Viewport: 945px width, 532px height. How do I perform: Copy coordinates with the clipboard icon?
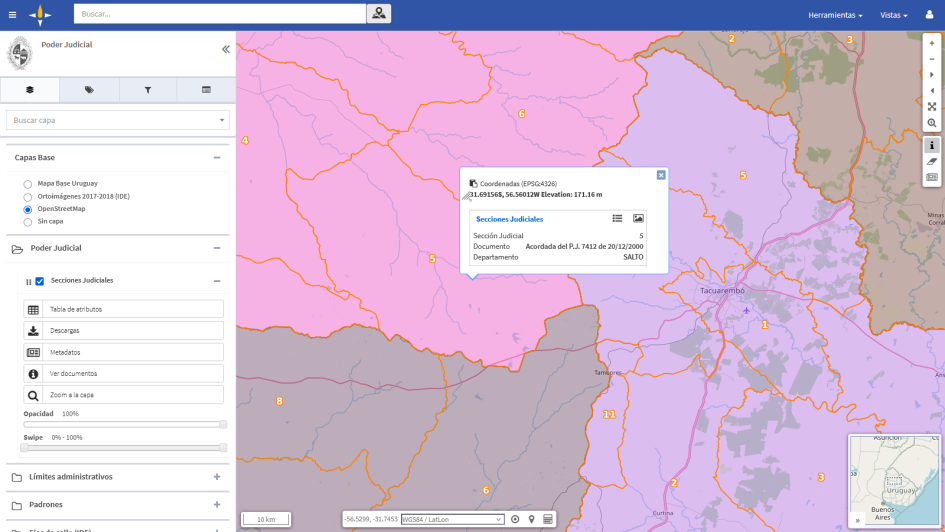pyautogui.click(x=473, y=183)
